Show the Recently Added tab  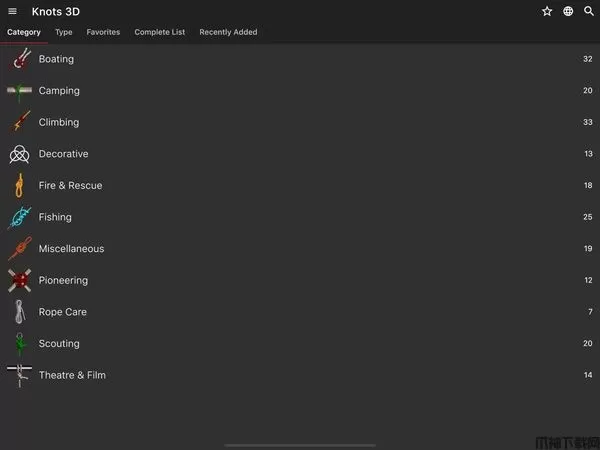pos(228,32)
